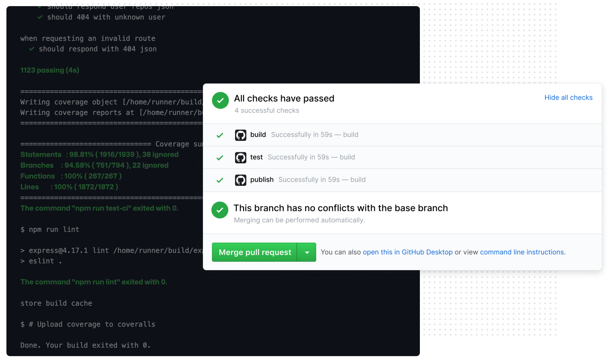Click checkmark before 'should respond with 404 json'
This screenshot has width=612, height=364.
point(32,49)
